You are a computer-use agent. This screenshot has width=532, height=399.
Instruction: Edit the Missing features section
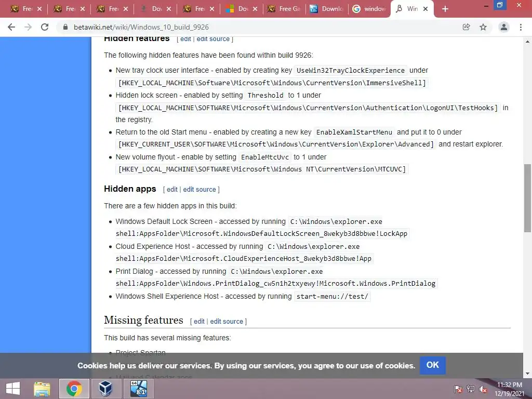tap(199, 321)
